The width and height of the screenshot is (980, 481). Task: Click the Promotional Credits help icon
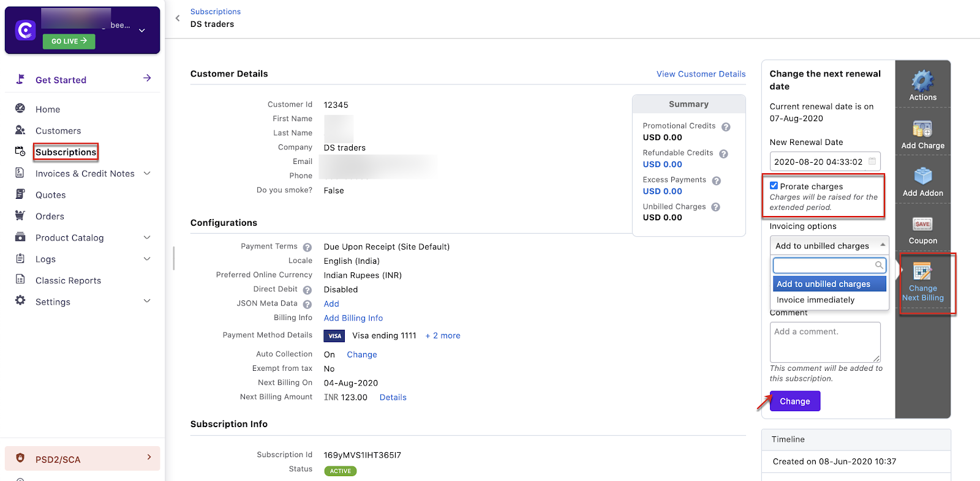[x=726, y=127]
